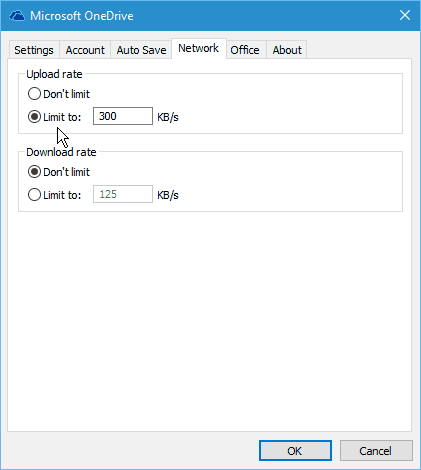
Task: Click the upload limit field showing 300
Action: point(123,116)
